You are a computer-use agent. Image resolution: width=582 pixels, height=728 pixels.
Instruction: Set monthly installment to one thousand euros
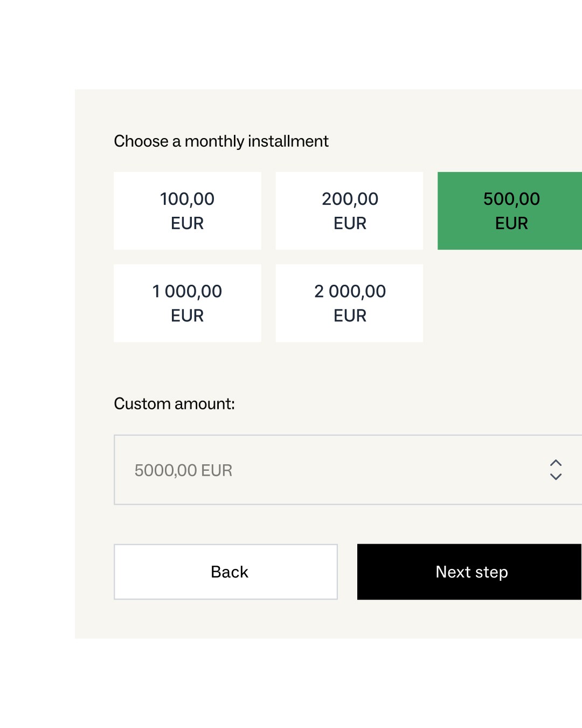pyautogui.click(x=188, y=303)
